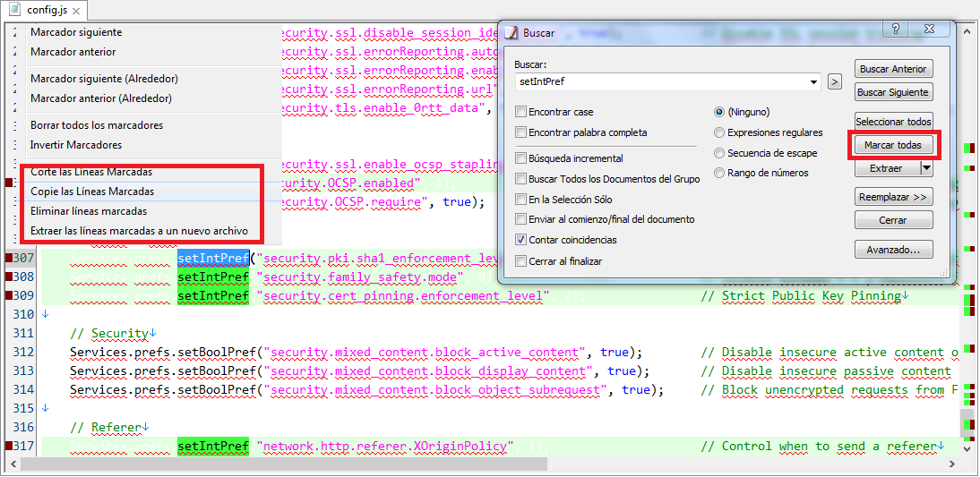The width and height of the screenshot is (980, 477).
Task: Enable Búsqueda incremental checkbox
Action: (x=520, y=158)
